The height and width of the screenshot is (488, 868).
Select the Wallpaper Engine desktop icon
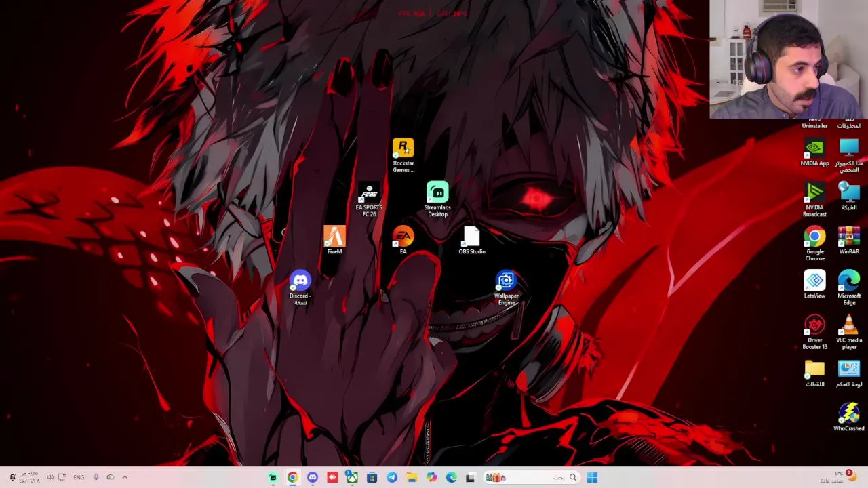point(507,288)
